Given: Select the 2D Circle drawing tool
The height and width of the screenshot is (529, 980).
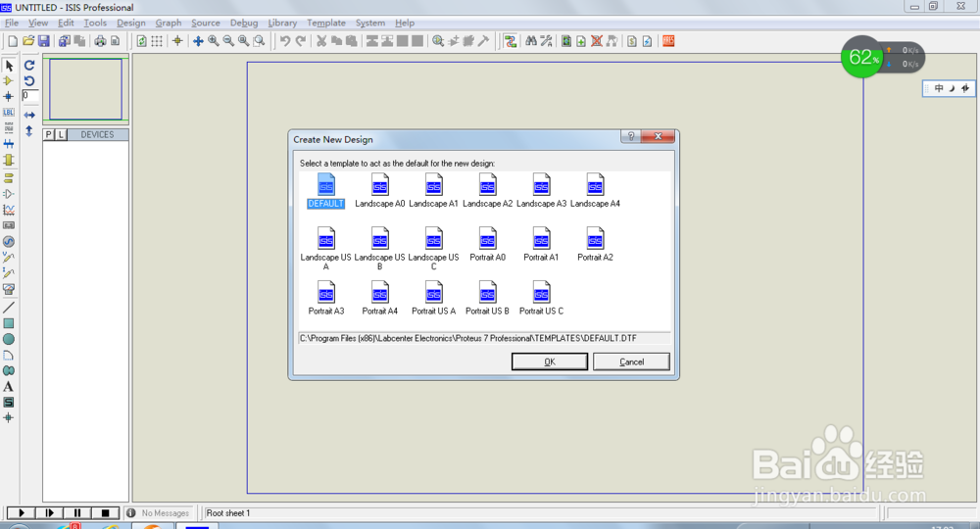Looking at the screenshot, I should pos(9,339).
